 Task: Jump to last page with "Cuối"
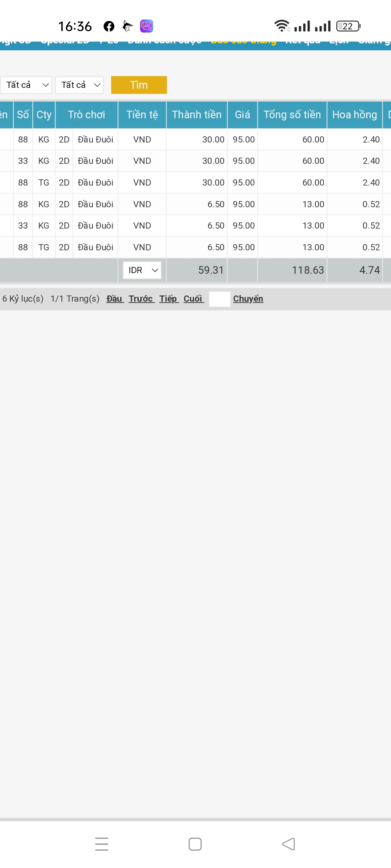(193, 299)
